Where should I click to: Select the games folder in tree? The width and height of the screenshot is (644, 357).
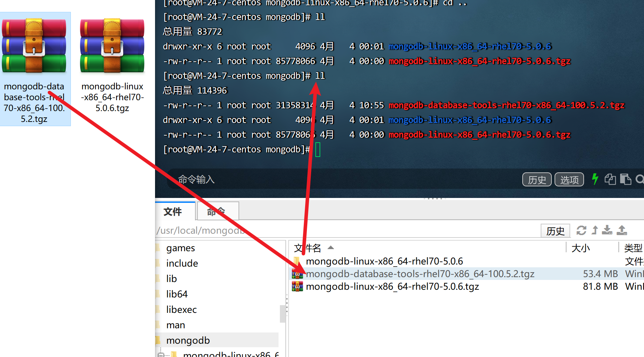180,248
